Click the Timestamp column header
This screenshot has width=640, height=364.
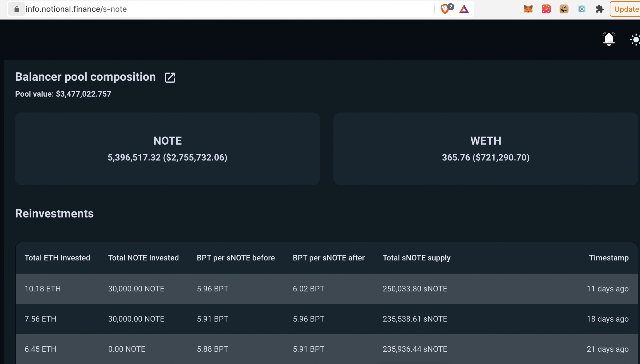[608, 258]
